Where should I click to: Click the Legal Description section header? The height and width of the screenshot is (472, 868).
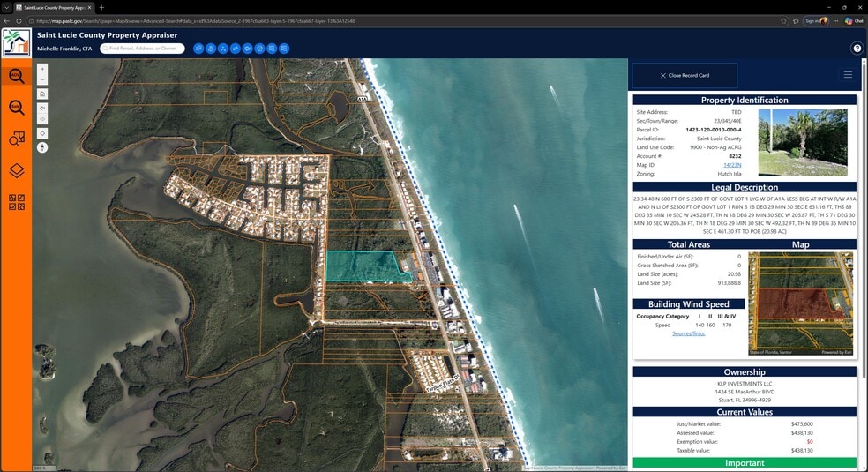745,187
